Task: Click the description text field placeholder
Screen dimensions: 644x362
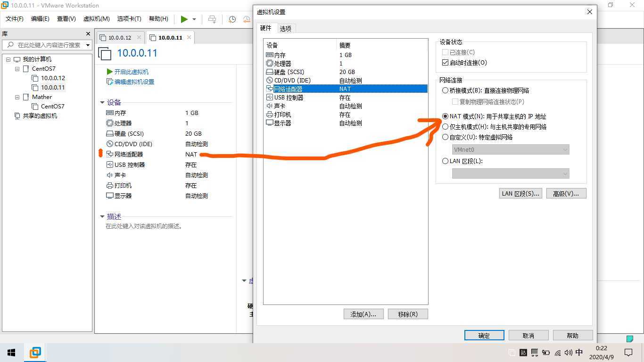Action: click(144, 226)
